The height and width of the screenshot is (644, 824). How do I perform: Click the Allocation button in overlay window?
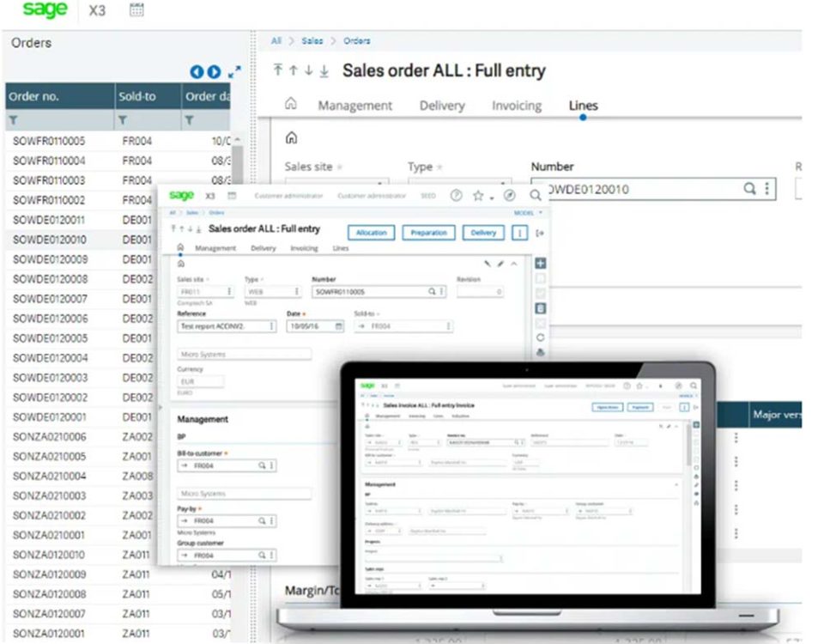(372, 233)
